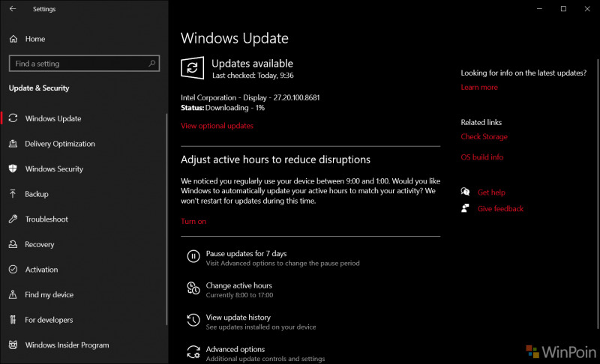Click the pause circle icon next to Pause updates
The height and width of the screenshot is (364, 600).
(193, 256)
